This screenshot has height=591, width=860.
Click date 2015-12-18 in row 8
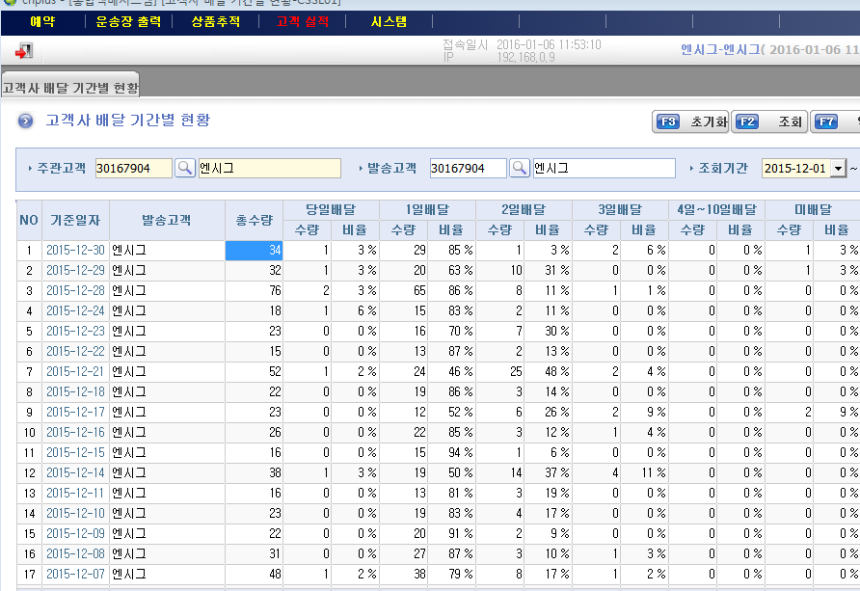coord(75,392)
